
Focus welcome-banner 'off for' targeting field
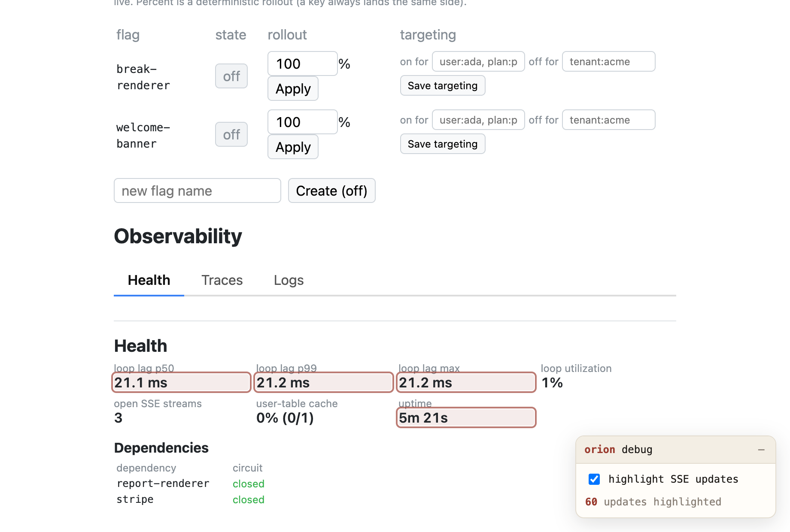[608, 120]
